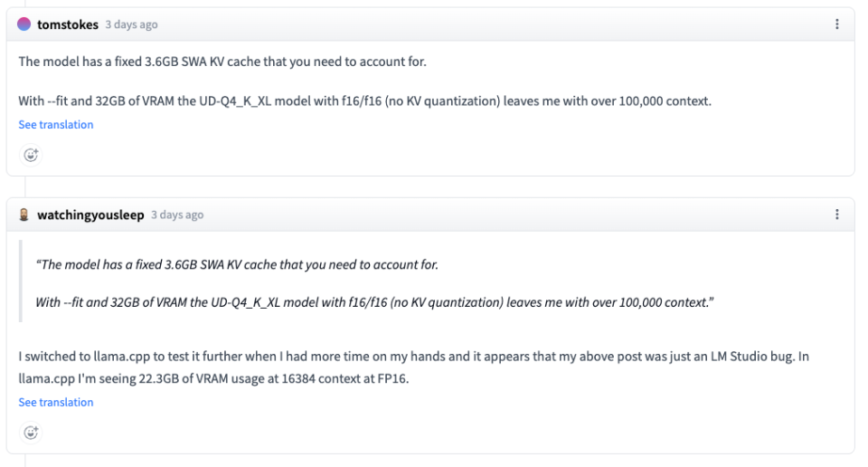Click watchingyousleep's avatar image
The height and width of the screenshot is (467, 868).
[x=24, y=214]
